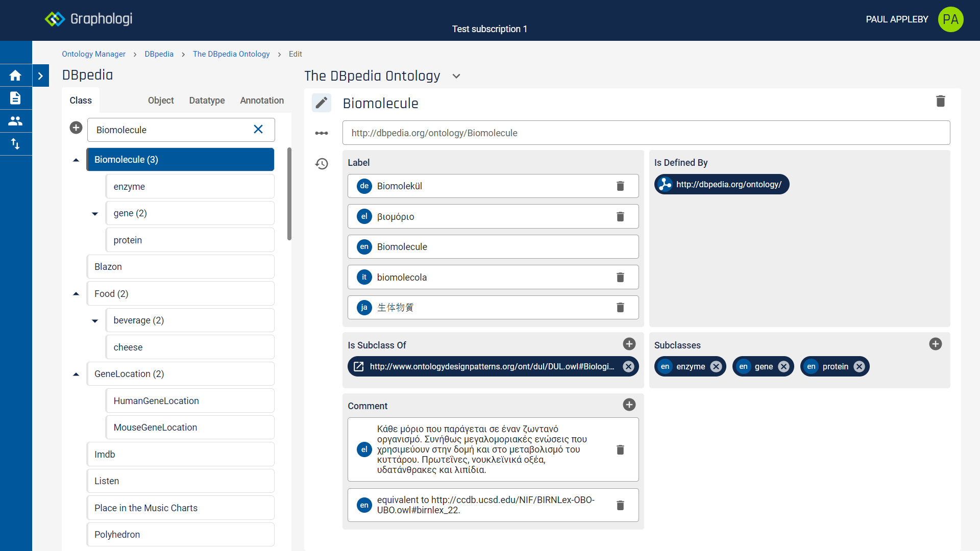Click the trash icon to delete Biomolecule class
Image resolution: width=980 pixels, height=551 pixels.
940,101
